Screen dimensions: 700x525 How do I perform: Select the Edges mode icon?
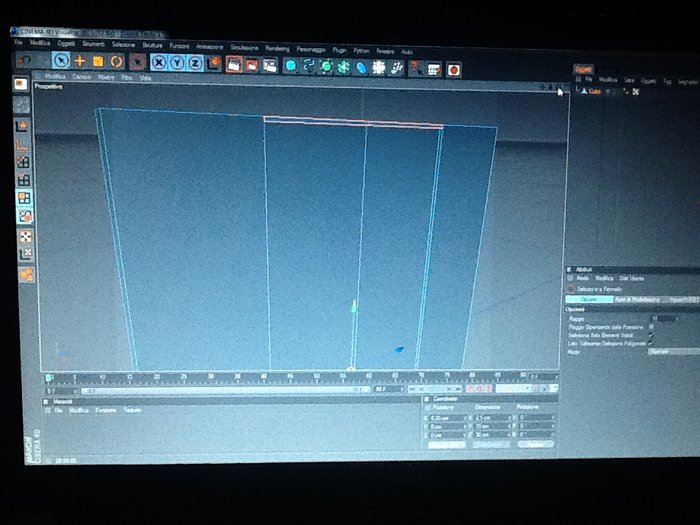coord(23,179)
